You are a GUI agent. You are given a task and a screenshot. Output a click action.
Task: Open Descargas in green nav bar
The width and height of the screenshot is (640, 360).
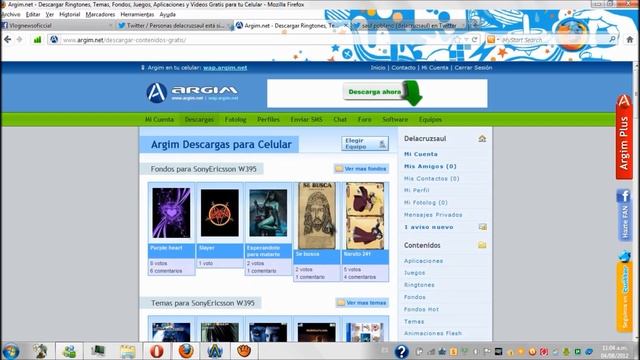[199, 120]
